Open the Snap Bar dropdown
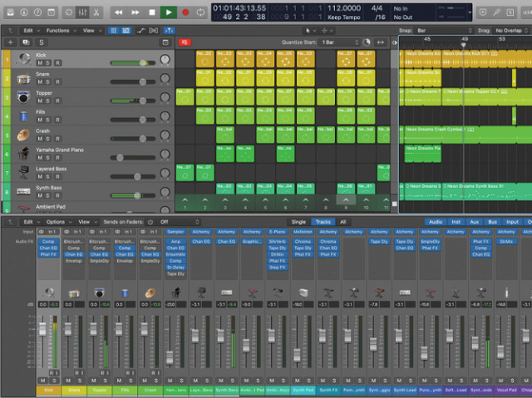The image size is (532, 398). [x=443, y=31]
